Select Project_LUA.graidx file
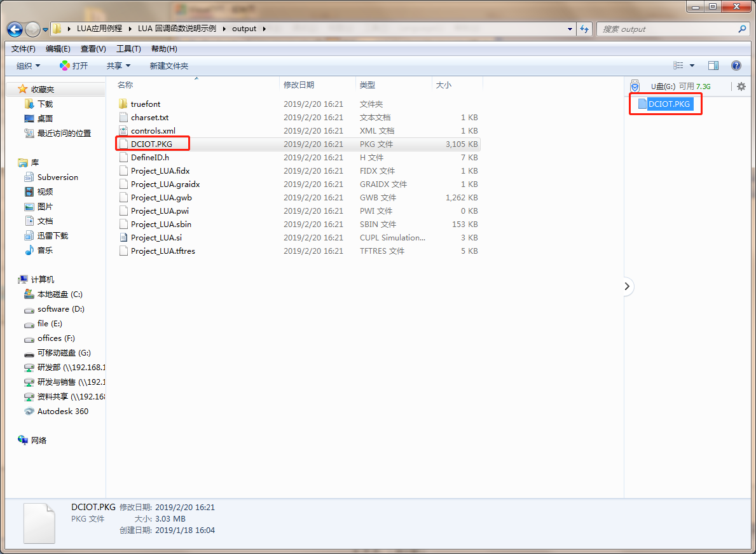The image size is (756, 554). click(165, 184)
